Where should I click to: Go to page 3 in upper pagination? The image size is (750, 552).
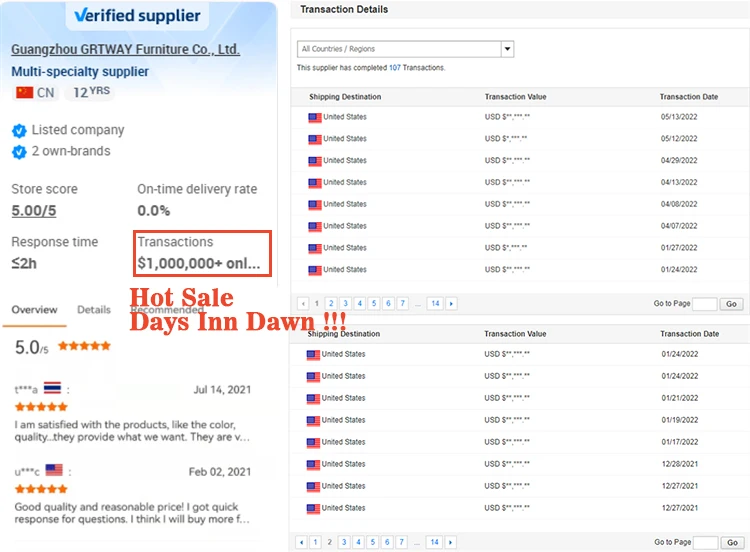(x=345, y=303)
